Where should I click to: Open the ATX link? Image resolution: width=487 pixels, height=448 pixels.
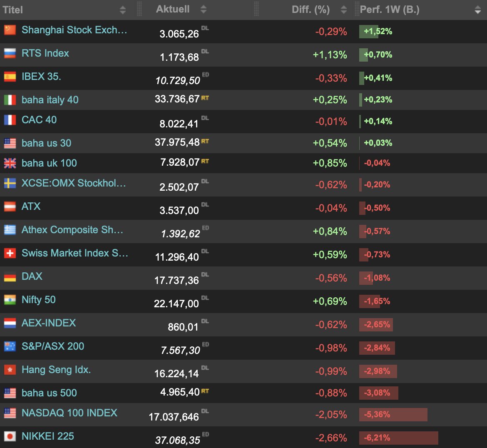click(31, 206)
